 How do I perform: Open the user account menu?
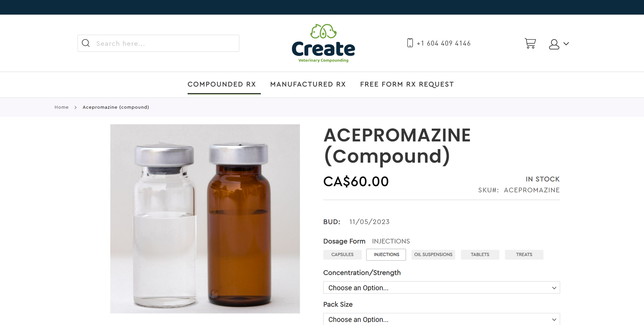(x=554, y=44)
